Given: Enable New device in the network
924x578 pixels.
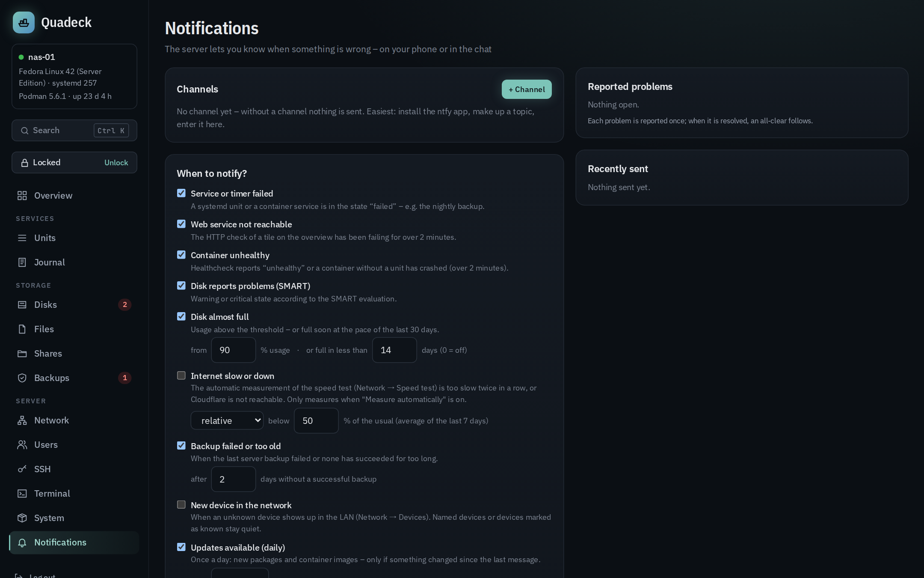Looking at the screenshot, I should coord(181,505).
